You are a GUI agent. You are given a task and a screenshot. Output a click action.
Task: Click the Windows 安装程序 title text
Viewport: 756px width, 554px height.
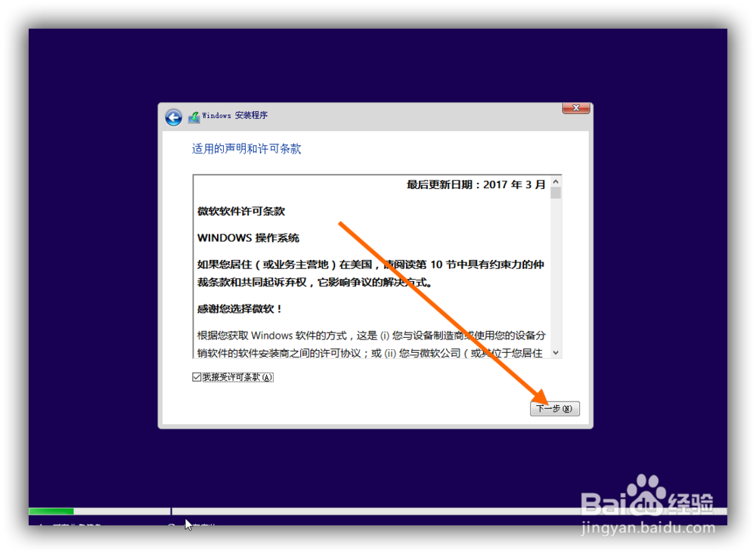(235, 115)
